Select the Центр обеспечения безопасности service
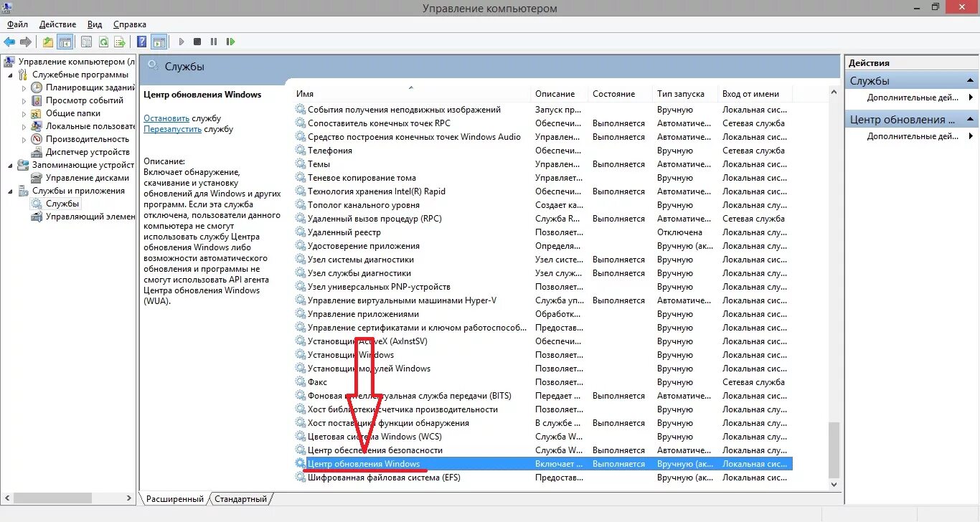Viewport: 980px width, 522px height. point(543,450)
